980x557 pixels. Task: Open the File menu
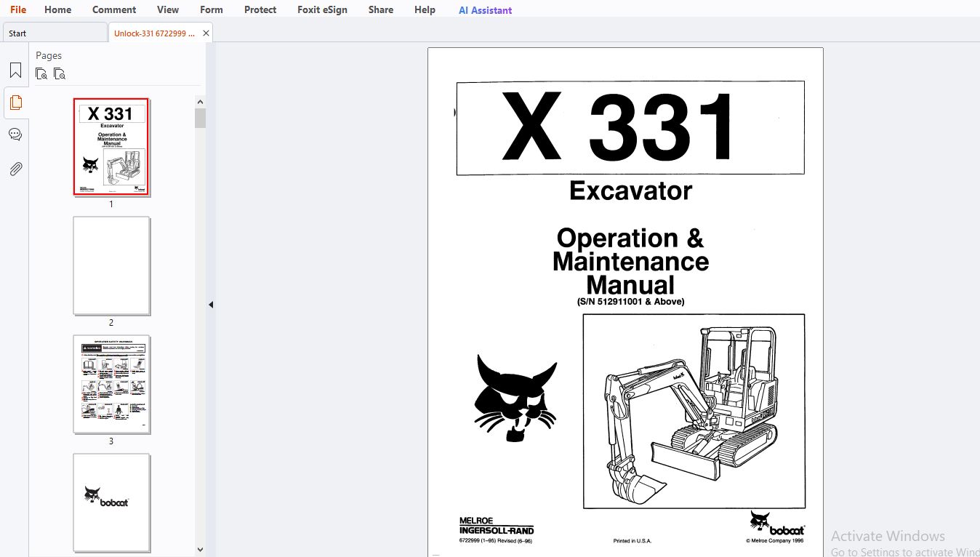click(x=18, y=9)
